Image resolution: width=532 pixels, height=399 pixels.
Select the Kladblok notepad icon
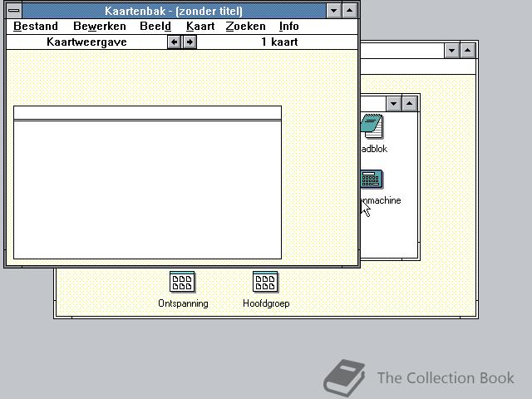372,126
